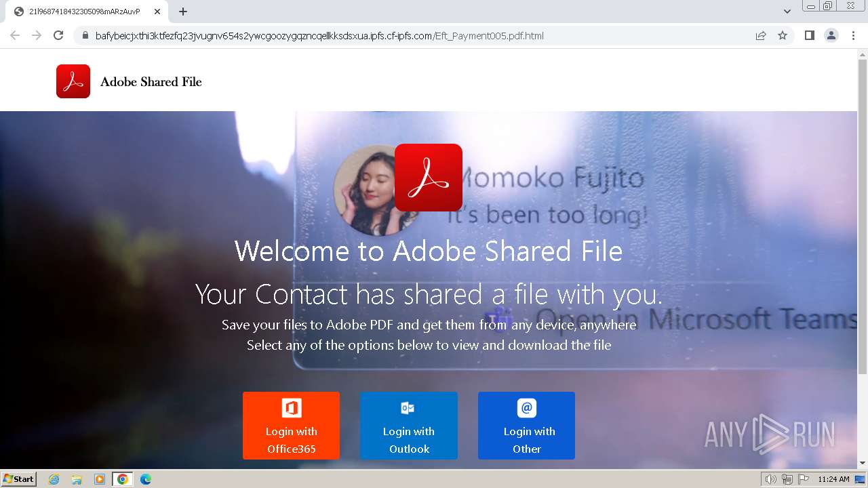Click the network icon in system tray
This screenshot has height=488, width=868.
(x=787, y=479)
